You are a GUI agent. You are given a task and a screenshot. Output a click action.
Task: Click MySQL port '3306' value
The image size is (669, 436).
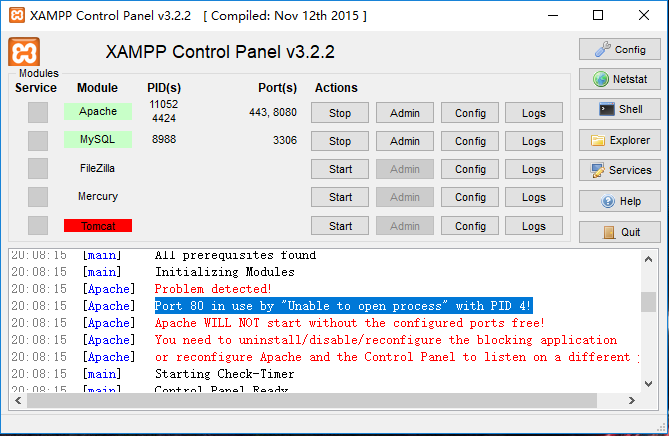click(285, 140)
